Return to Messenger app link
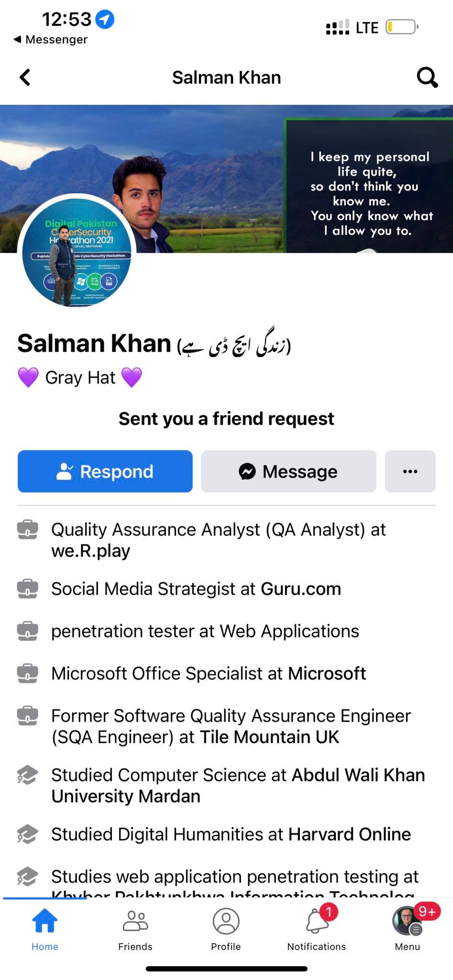 point(50,39)
